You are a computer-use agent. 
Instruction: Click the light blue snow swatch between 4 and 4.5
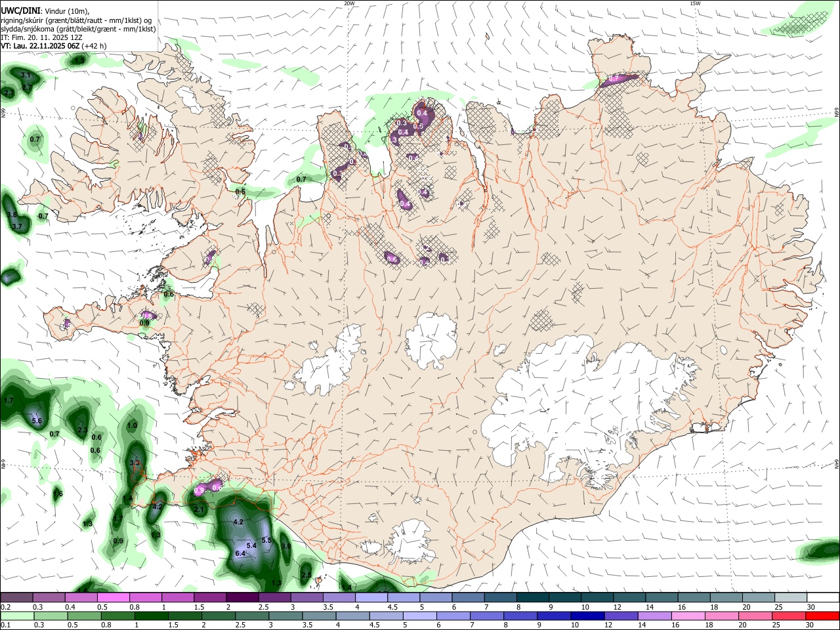pos(371,597)
